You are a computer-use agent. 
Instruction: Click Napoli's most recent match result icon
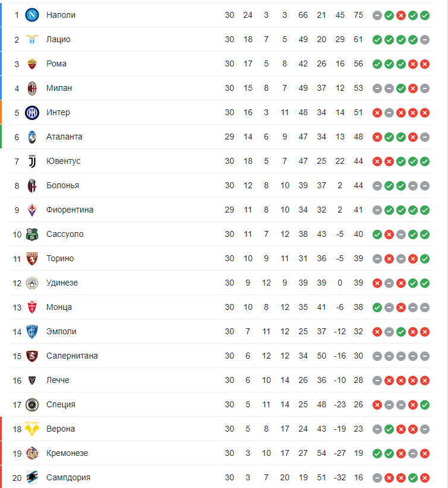[425, 15]
